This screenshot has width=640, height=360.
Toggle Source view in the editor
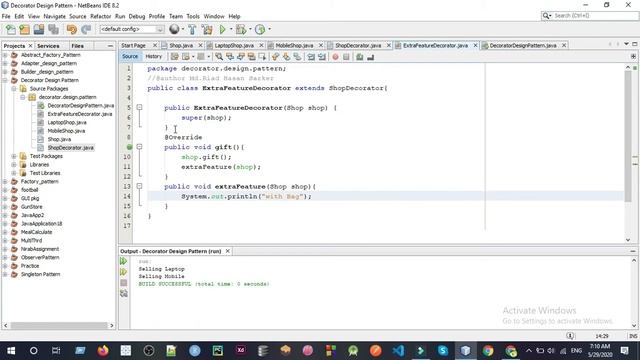pyautogui.click(x=130, y=57)
